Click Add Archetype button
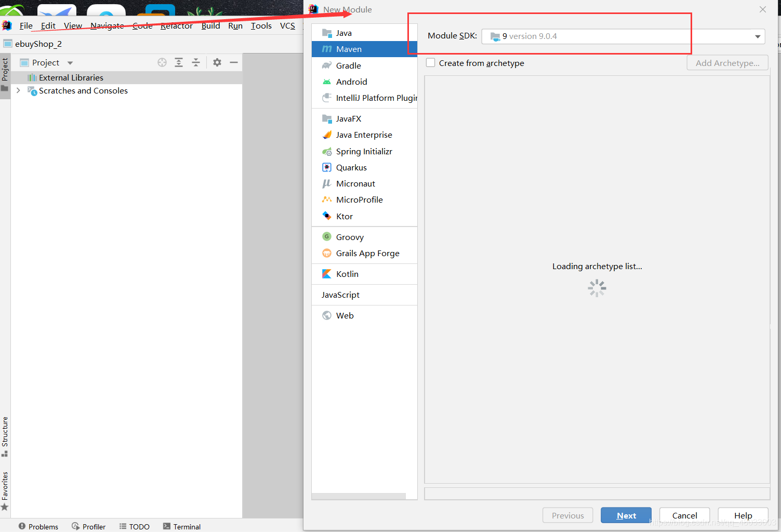 tap(727, 63)
